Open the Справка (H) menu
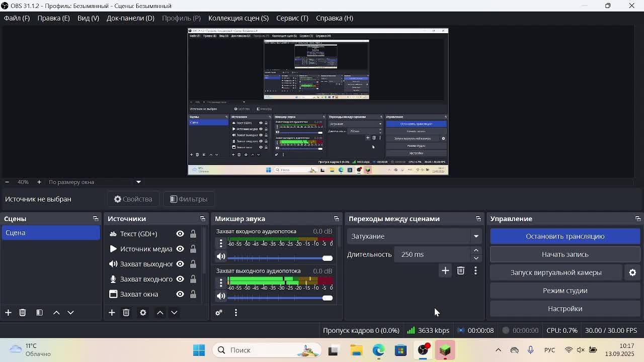644x362 pixels. 335,18
